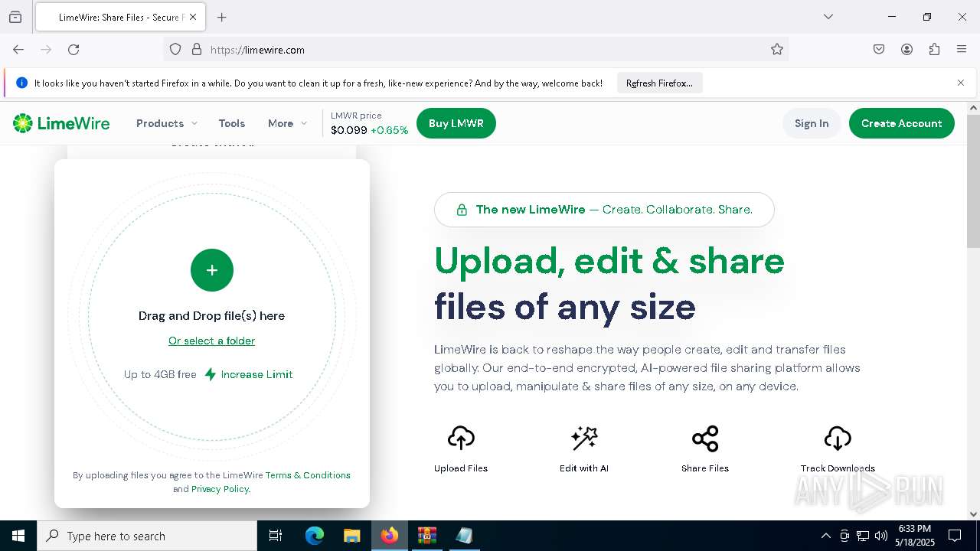Click the green plus upload button

pyautogui.click(x=212, y=270)
